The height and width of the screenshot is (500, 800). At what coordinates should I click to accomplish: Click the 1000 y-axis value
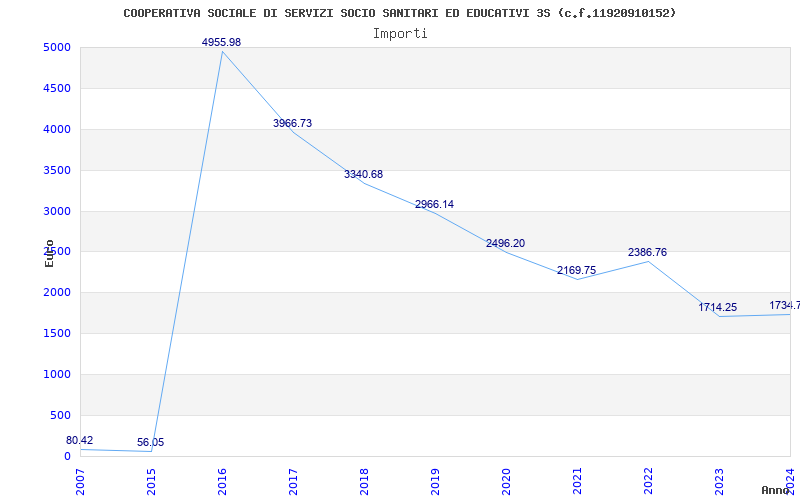click(57, 374)
